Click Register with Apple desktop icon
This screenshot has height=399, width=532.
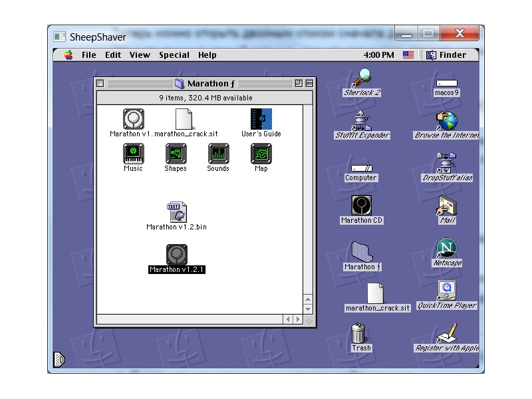click(x=446, y=333)
